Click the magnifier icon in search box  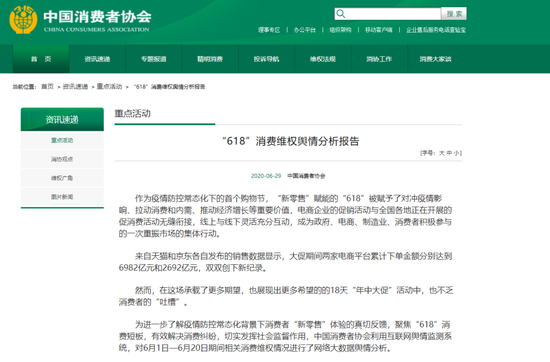click(341, 14)
